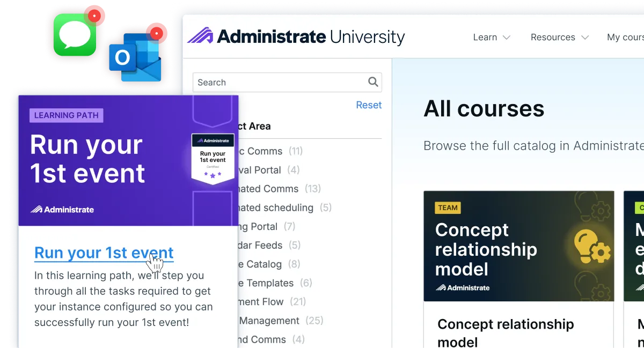Filter by Portal (7) category

(267, 226)
